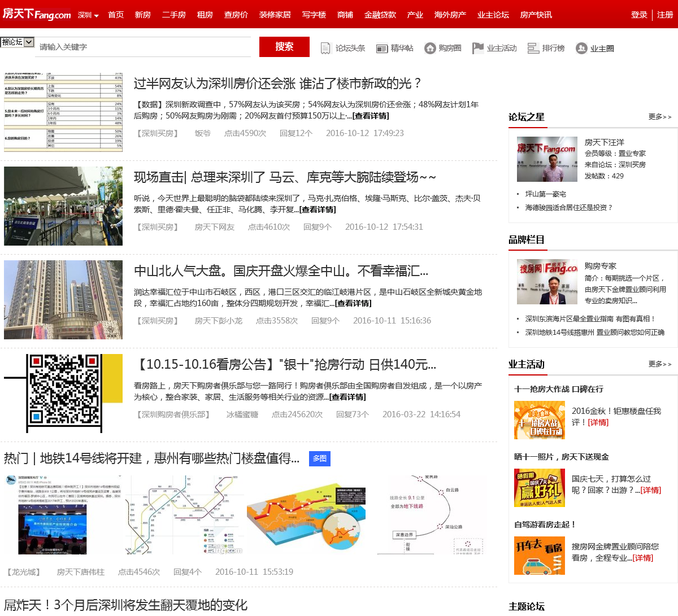
Task: Open 热门 地铁14号线将开建 article
Action: (152, 458)
